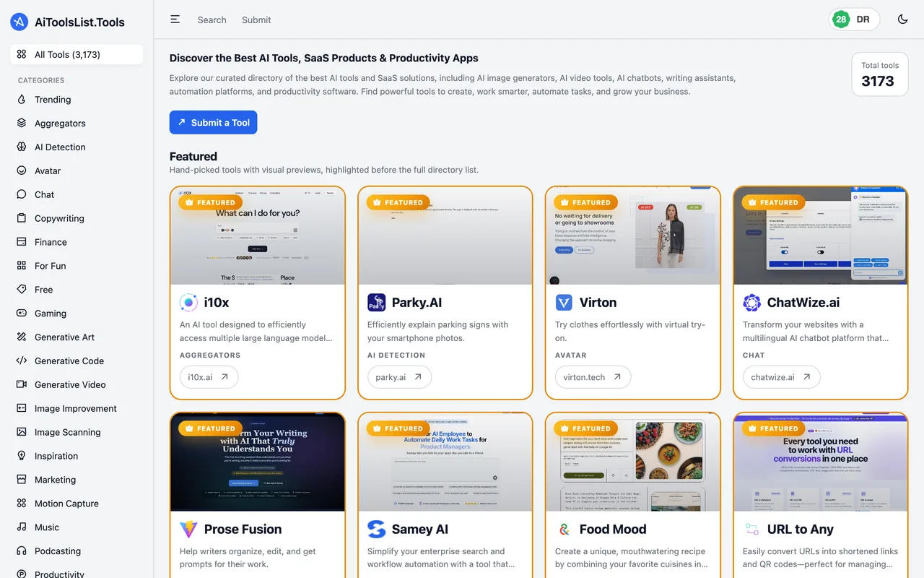
Task: Select the Copywriting clipboard icon
Action: coord(22,218)
